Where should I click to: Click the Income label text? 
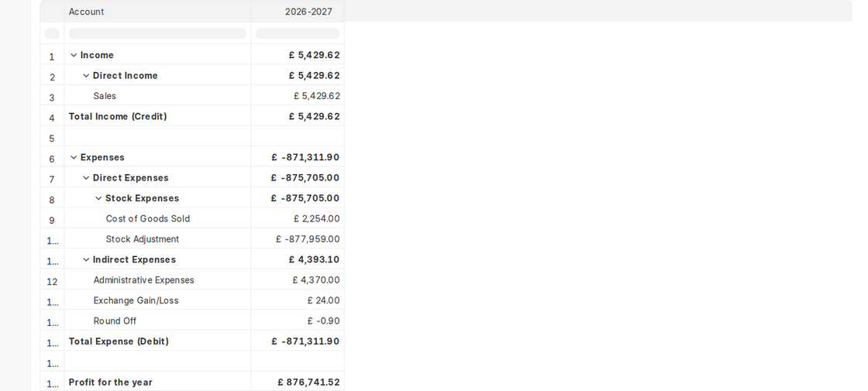tap(97, 55)
